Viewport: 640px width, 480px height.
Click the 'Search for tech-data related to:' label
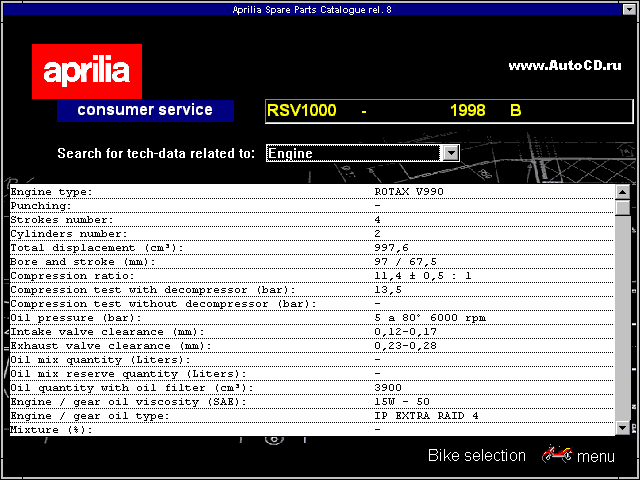[156, 153]
